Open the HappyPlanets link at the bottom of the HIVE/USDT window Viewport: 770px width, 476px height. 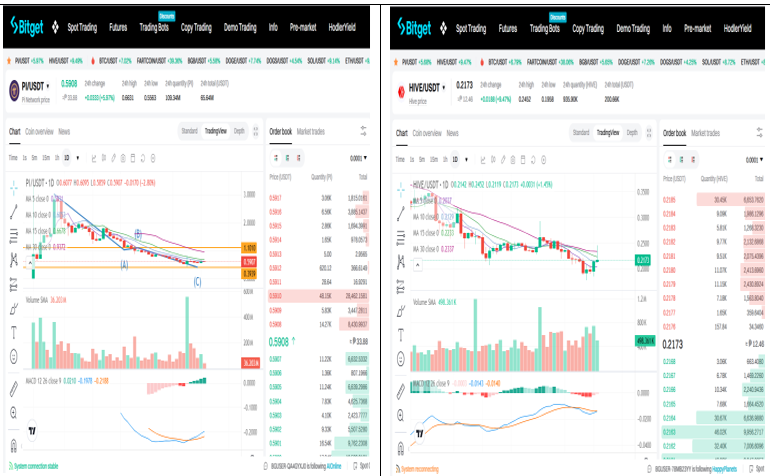pyautogui.click(x=725, y=469)
